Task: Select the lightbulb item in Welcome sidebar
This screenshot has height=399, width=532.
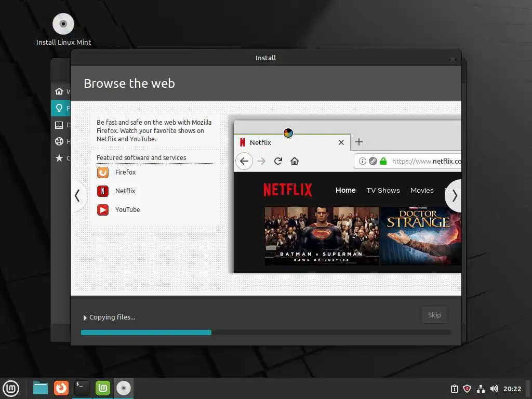Action: click(x=59, y=108)
